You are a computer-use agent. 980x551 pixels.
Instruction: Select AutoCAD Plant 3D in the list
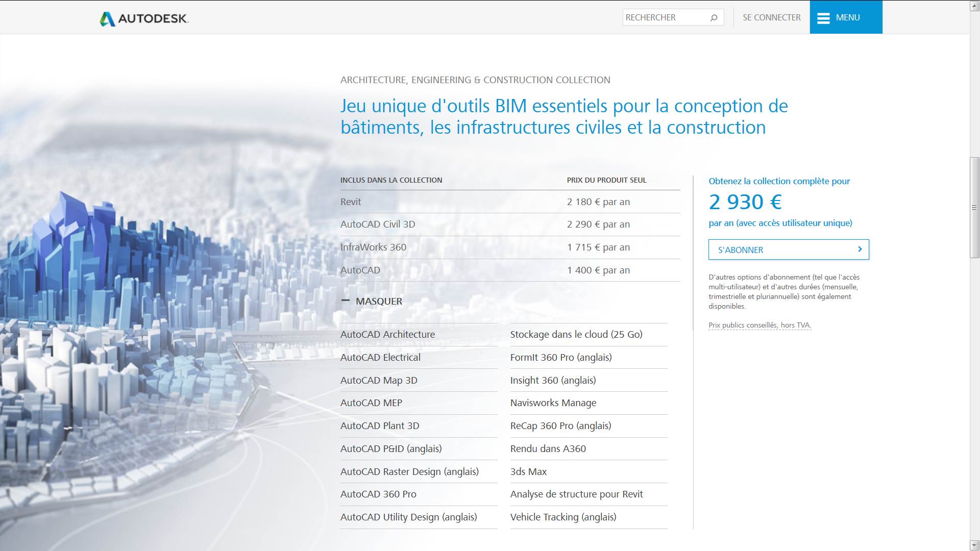point(380,425)
